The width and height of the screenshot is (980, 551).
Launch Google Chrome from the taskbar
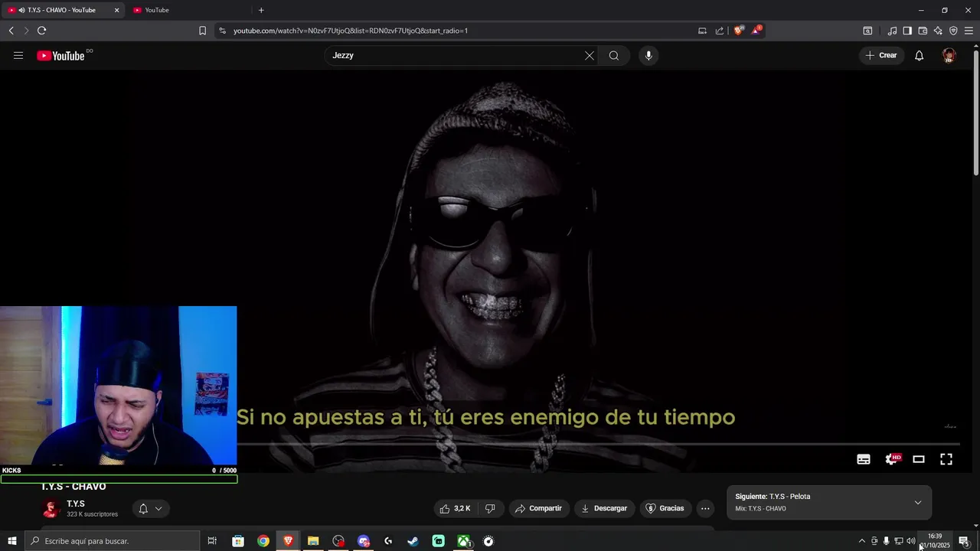[263, 541]
